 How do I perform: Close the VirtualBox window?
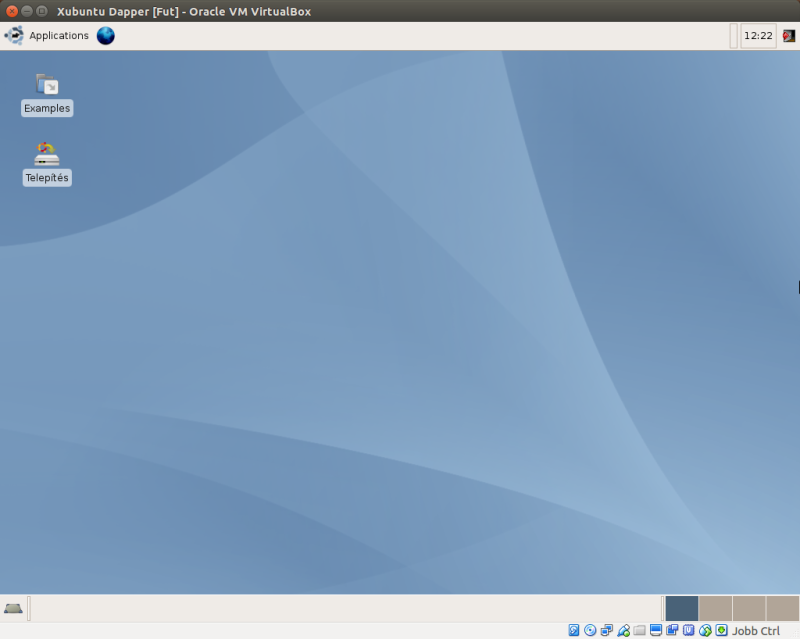12,11
